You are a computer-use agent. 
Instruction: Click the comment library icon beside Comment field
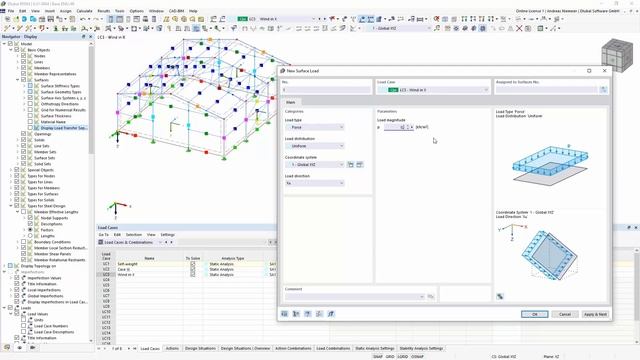(x=431, y=297)
